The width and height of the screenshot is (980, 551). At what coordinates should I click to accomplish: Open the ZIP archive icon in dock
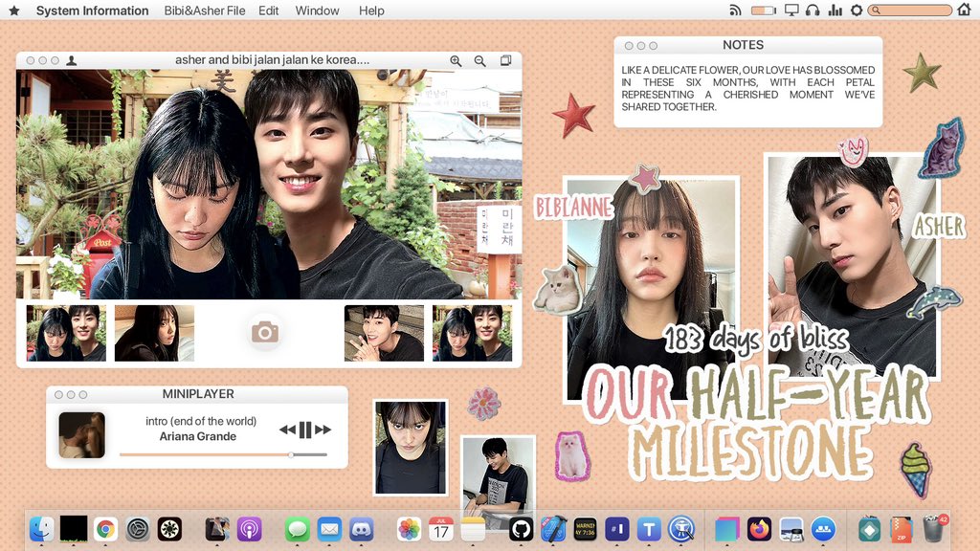(902, 529)
